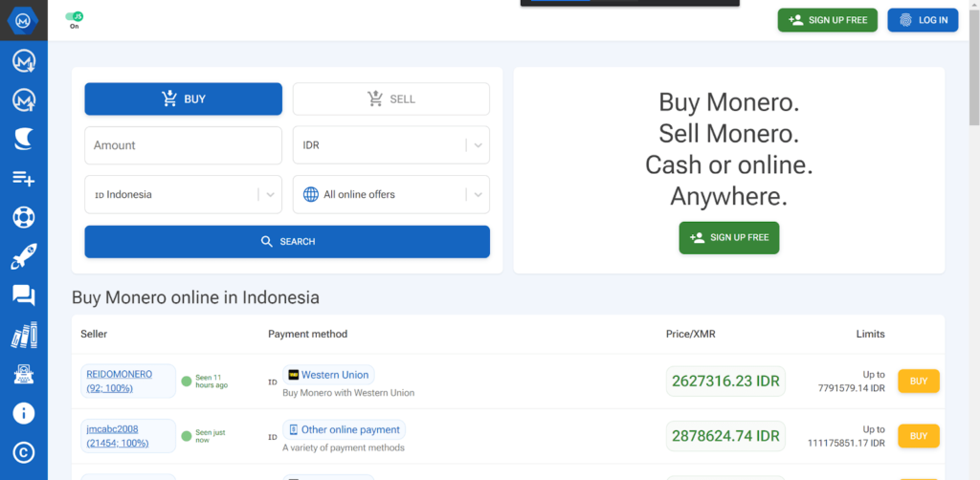Open the Buy Monero sidebar icon (down arrow)

(x=24, y=60)
